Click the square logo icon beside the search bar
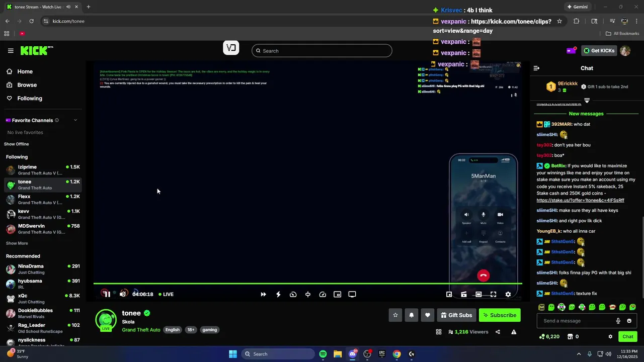644x362 pixels. tap(231, 48)
